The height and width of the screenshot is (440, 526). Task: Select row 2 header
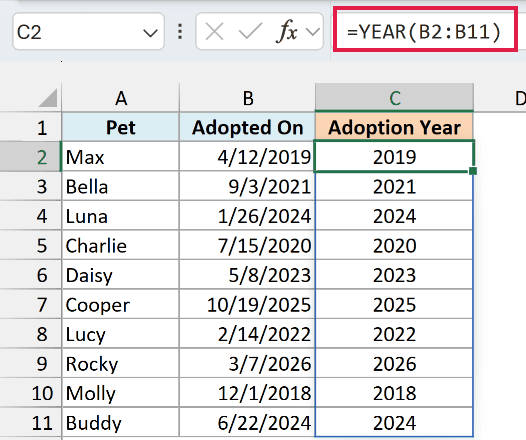tap(31, 157)
